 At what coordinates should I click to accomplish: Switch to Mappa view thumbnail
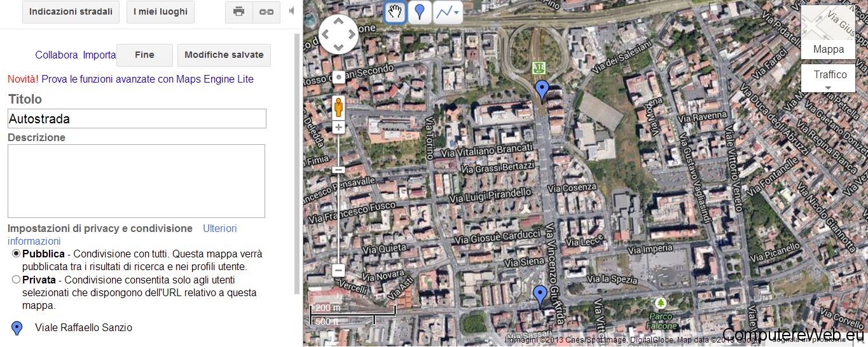pyautogui.click(x=828, y=32)
